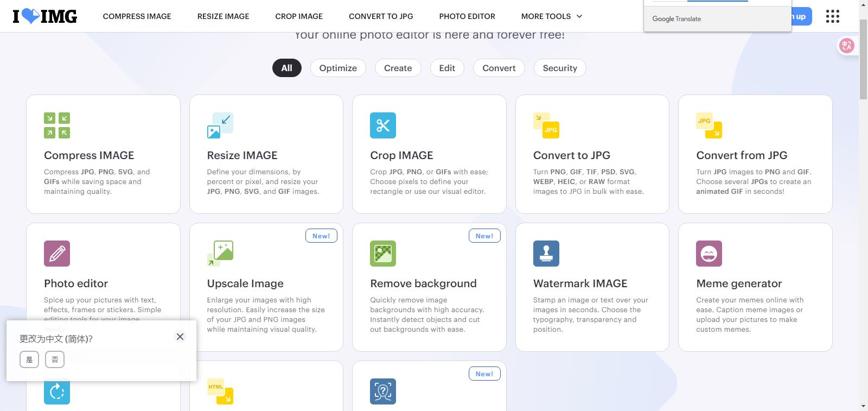The image size is (868, 411).
Task: Open CONVERT TO JPG in navigation bar
Action: (381, 16)
